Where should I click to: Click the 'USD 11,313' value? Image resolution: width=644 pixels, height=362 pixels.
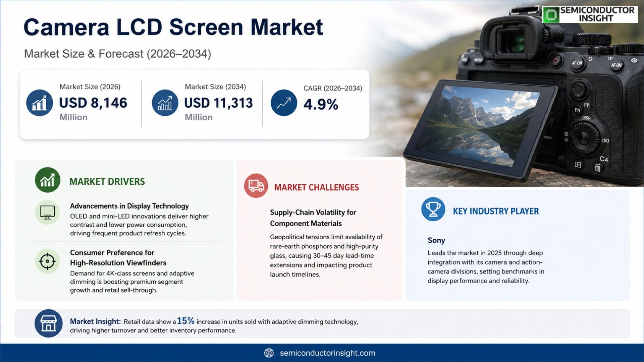click(218, 103)
